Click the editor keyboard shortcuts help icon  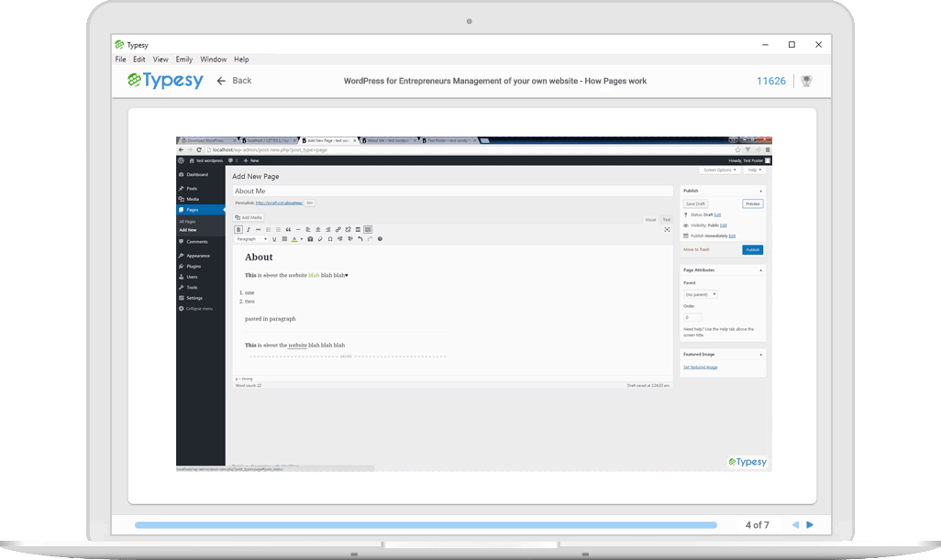click(x=380, y=239)
